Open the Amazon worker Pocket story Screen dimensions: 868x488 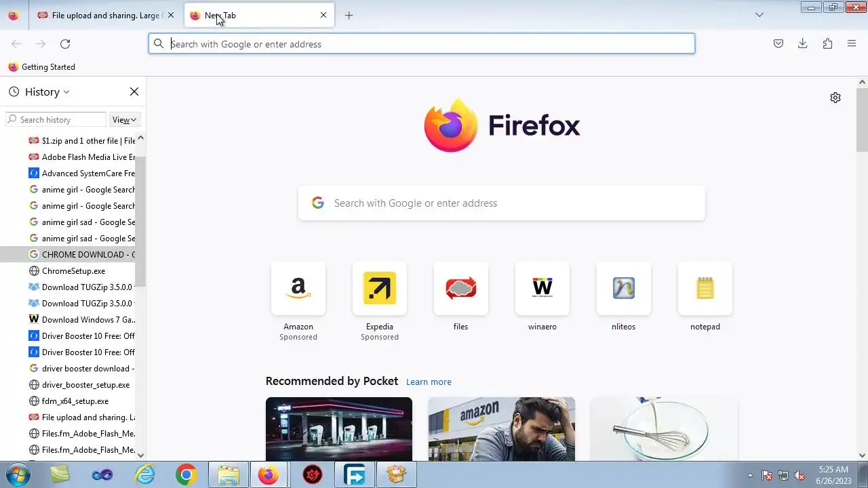pos(502,429)
